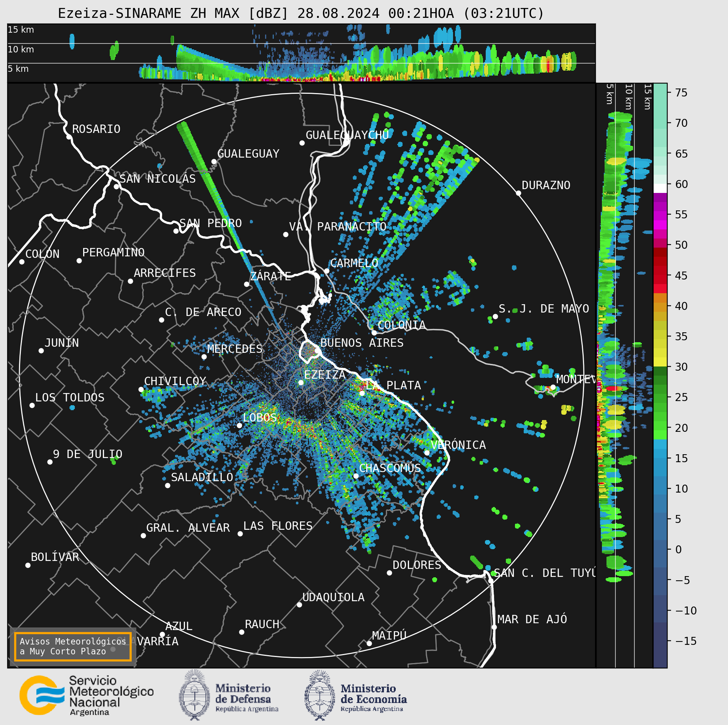Click the COLÓN city label
728x725 pixels.
click(42, 254)
